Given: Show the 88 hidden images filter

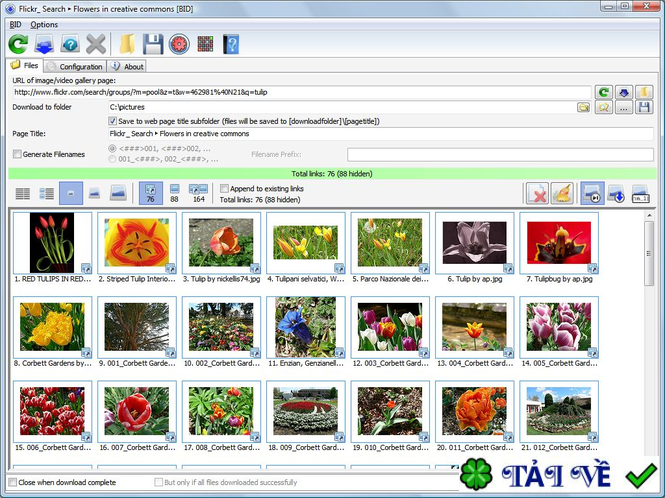Looking at the screenshot, I should (x=174, y=193).
